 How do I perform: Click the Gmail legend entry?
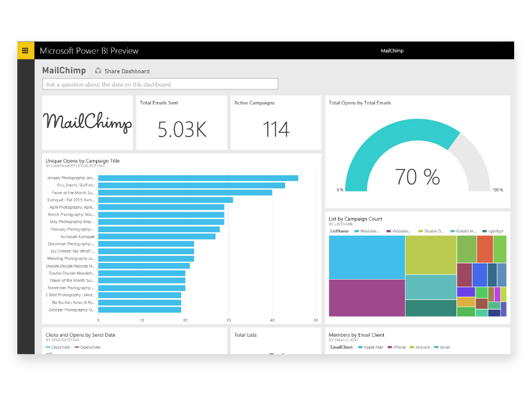(x=443, y=347)
